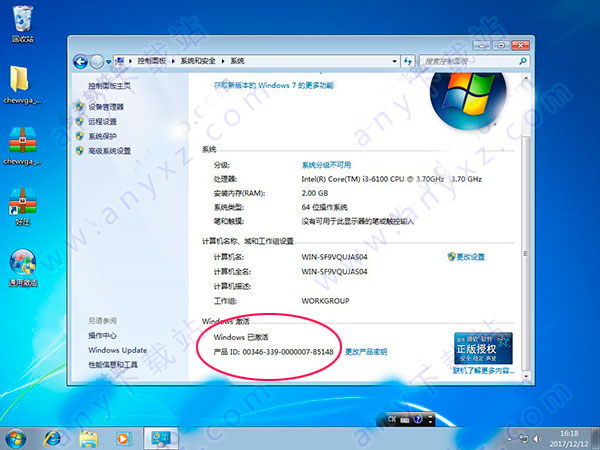Show hidden tray icons arrow

click(x=510, y=439)
